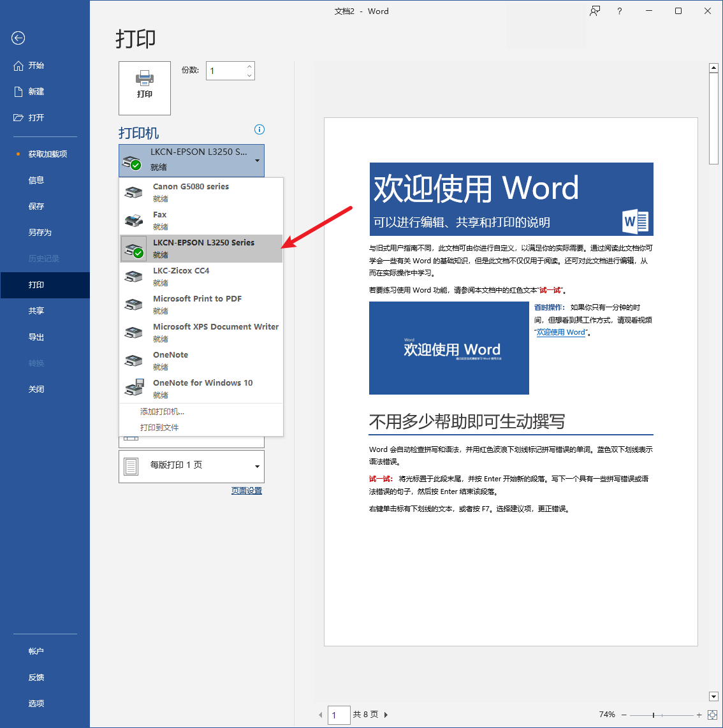
Task: Open the 帐户 account page
Action: click(45, 652)
